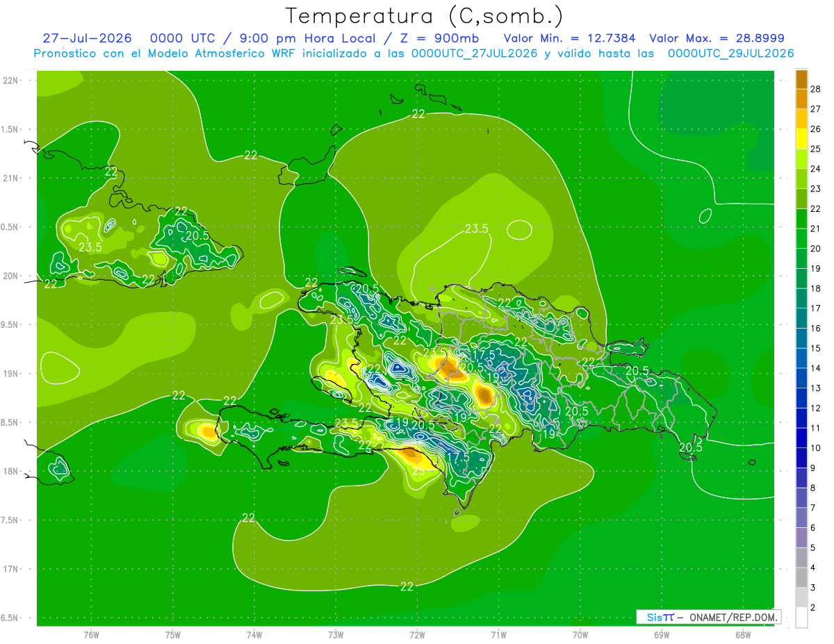Click the "0000UTC_29JUL2026" valid-until timestamp
The image size is (834, 644).
coord(731,53)
